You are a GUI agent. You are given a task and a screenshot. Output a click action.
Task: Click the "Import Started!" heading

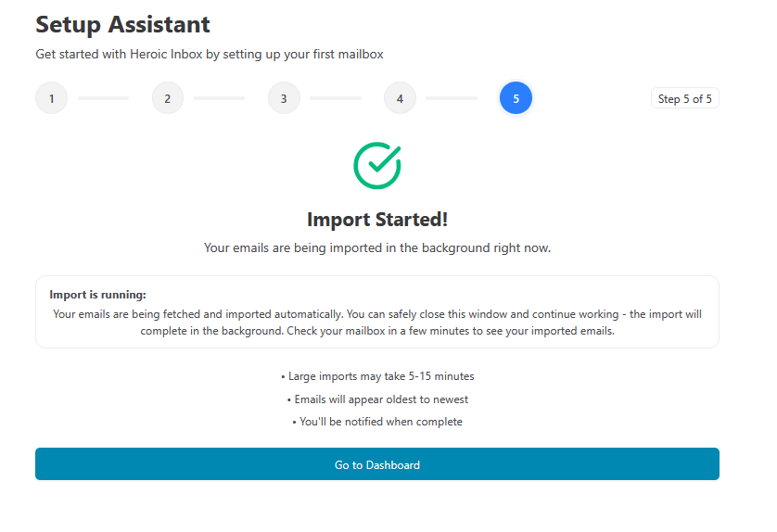[376, 220]
